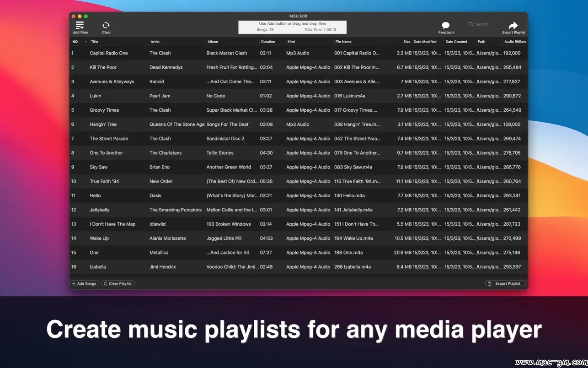The height and width of the screenshot is (368, 588).
Task: Open Feedback via speech bubble icon
Action: (446, 26)
